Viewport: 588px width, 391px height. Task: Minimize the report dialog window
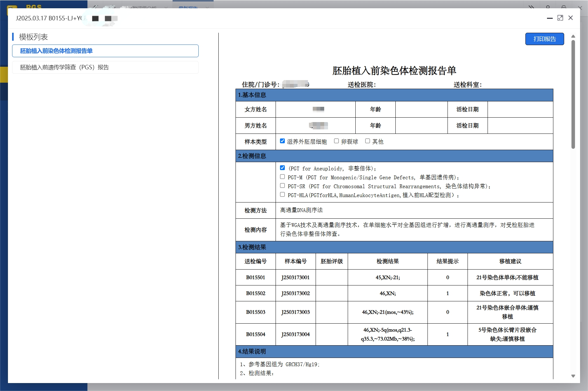point(550,18)
